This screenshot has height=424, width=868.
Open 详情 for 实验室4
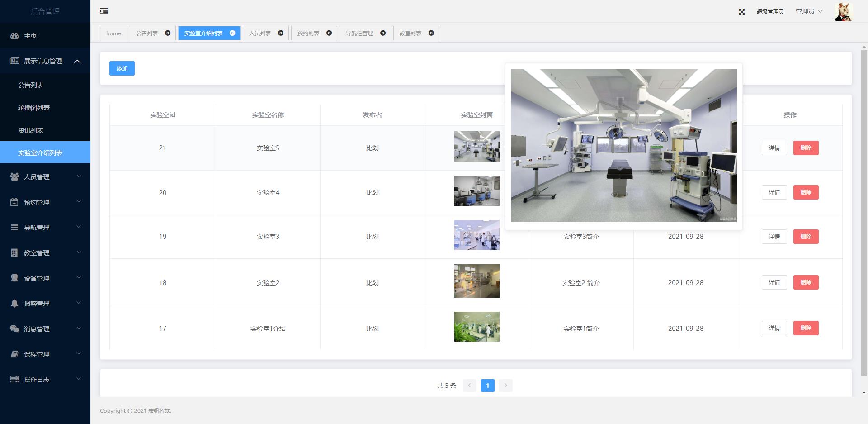pos(774,192)
